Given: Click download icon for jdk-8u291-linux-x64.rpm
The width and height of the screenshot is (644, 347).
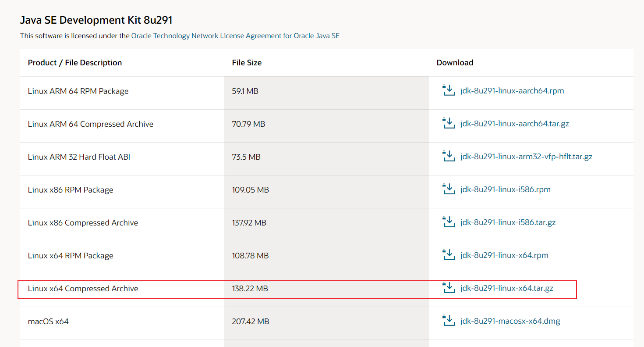Looking at the screenshot, I should point(449,255).
